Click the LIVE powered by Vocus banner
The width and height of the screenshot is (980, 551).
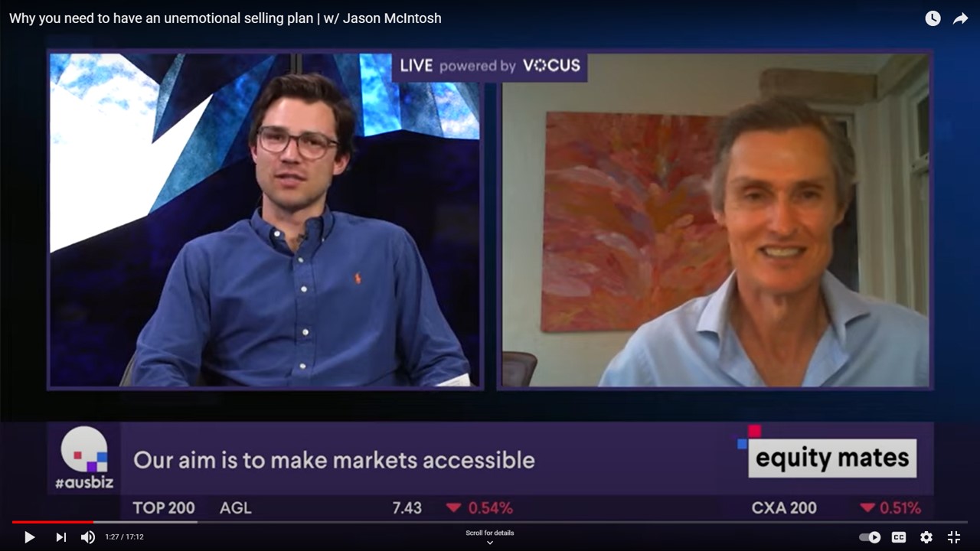point(489,66)
